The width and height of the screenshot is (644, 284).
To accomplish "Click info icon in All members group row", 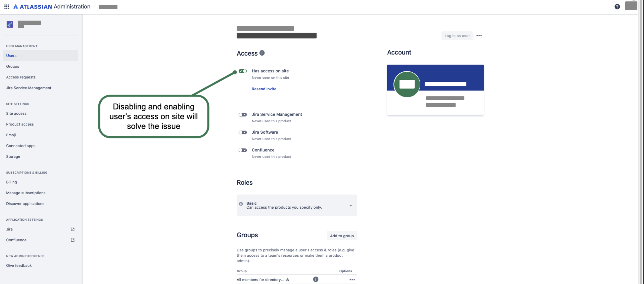I will tap(315, 279).
